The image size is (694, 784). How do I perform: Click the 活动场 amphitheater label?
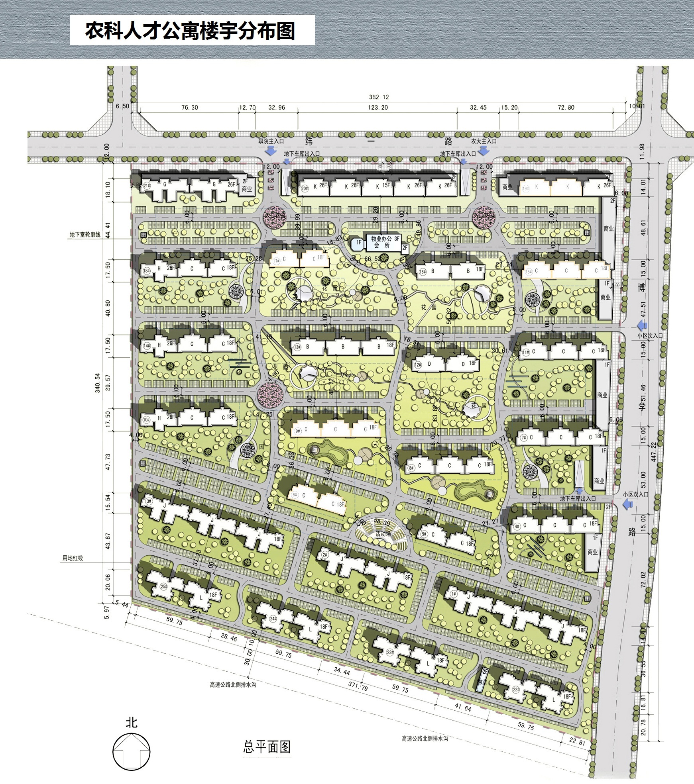click(383, 533)
